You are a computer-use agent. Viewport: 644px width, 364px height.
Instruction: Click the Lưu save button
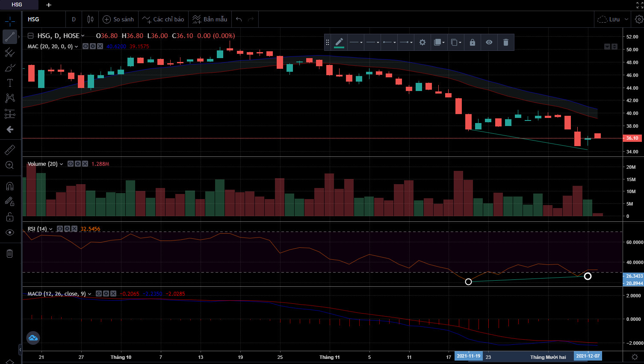[x=609, y=19]
